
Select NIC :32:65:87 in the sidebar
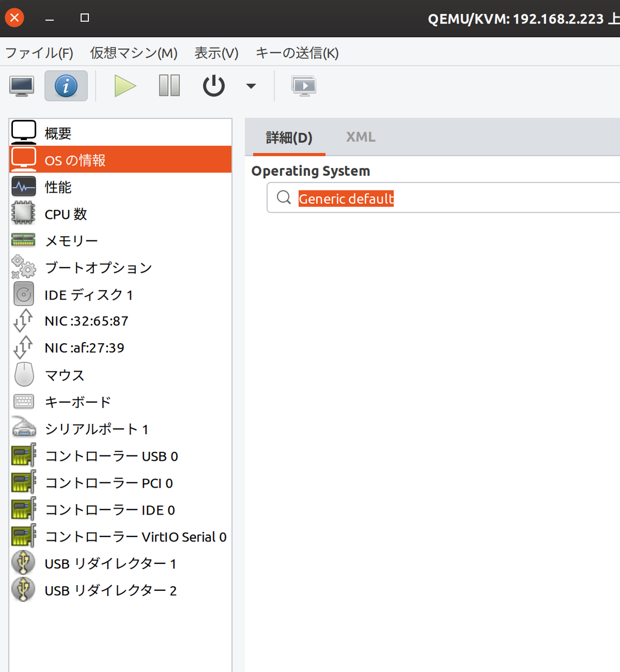(x=87, y=321)
